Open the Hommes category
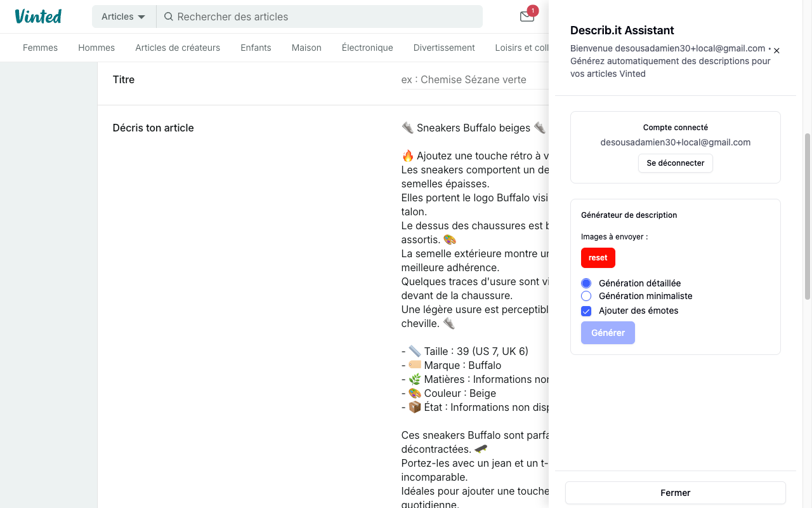The image size is (812, 508). coord(96,48)
